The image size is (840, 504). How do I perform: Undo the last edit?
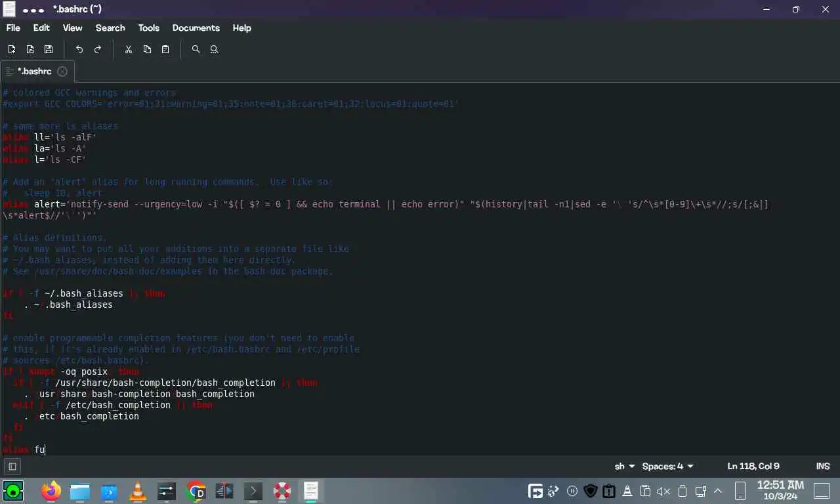point(79,49)
